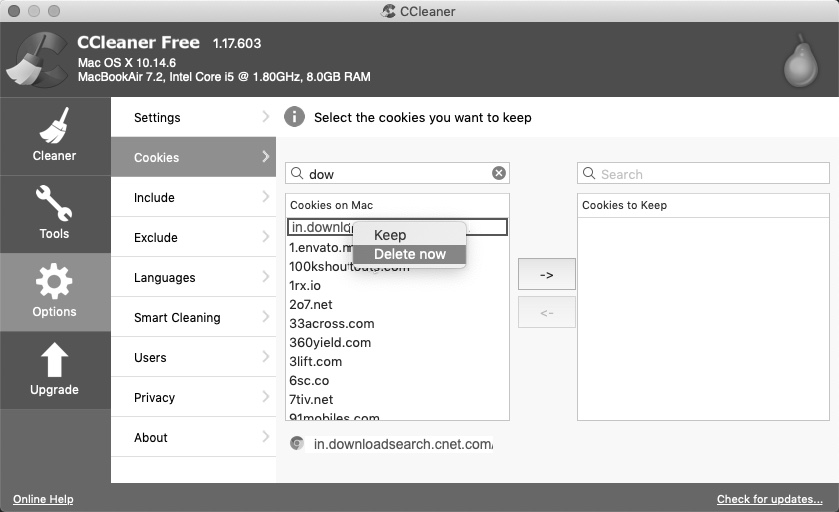This screenshot has height=512, width=839.
Task: Click in.downloadsearch.cnet.com detail text
Action: [403, 444]
